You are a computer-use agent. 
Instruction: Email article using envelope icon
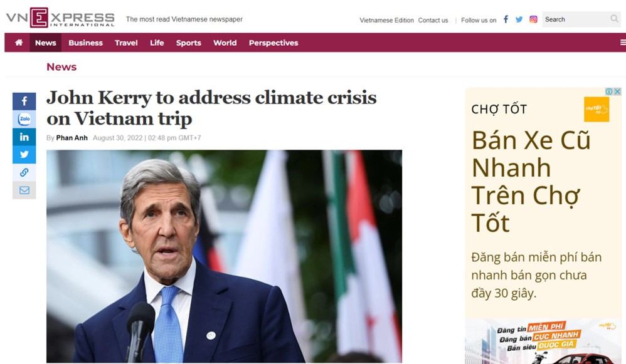pos(24,190)
